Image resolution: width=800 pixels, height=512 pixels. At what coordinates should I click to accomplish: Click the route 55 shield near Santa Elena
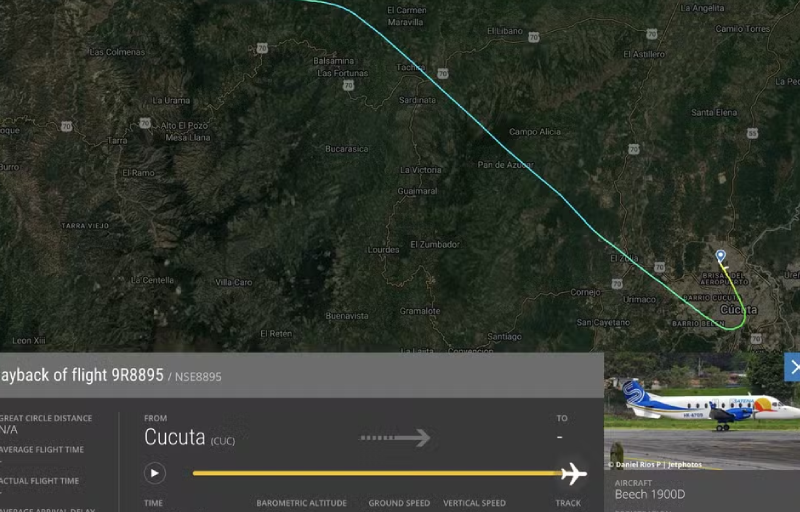(x=753, y=134)
